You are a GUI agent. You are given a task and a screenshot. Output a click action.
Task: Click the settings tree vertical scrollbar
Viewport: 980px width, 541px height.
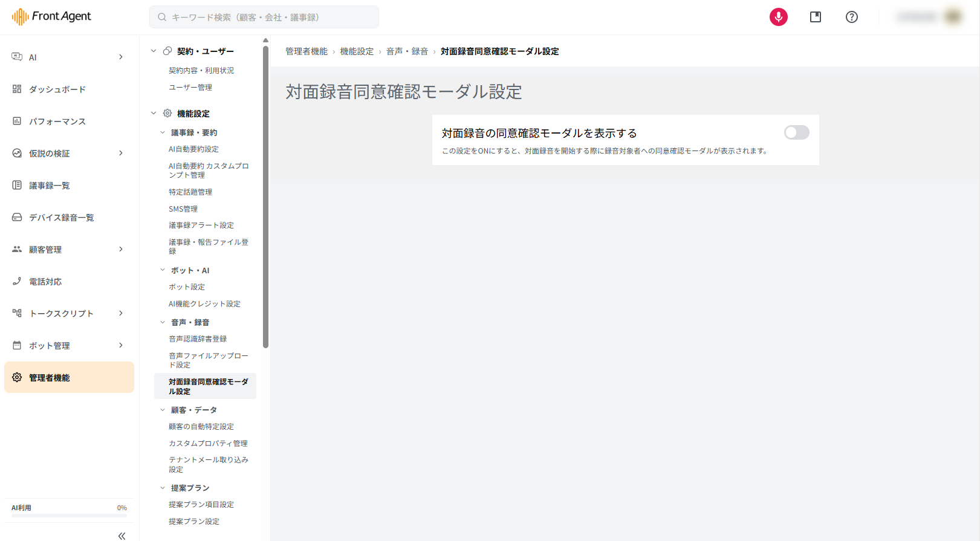(265, 197)
